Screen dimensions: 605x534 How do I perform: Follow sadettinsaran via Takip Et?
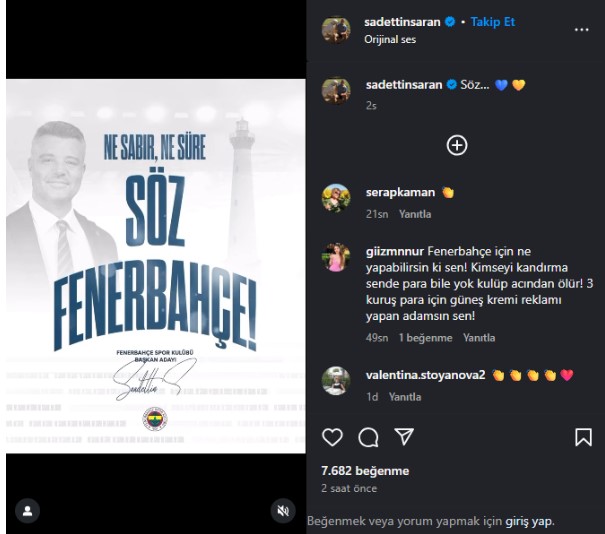pos(493,22)
